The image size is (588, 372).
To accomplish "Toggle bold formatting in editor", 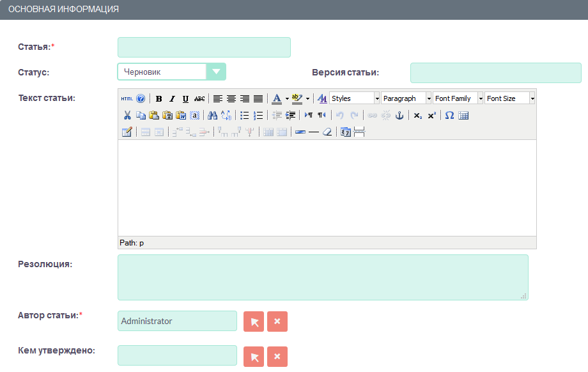I will (x=159, y=99).
